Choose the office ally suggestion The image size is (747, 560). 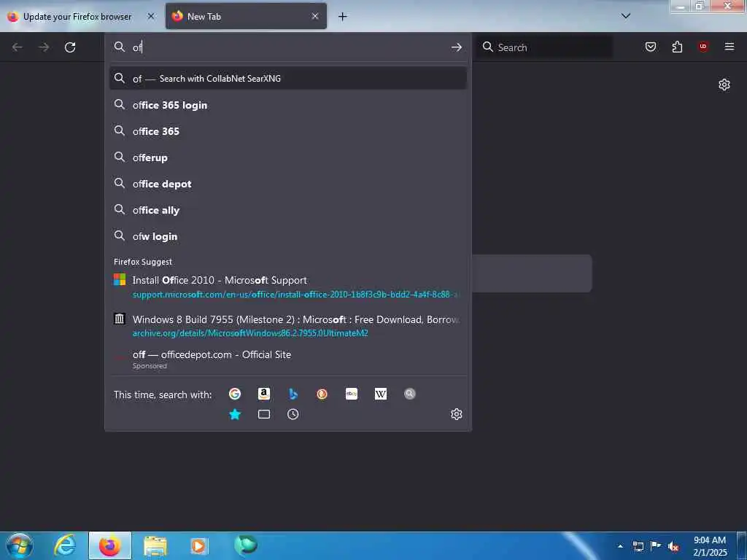[x=287, y=210]
